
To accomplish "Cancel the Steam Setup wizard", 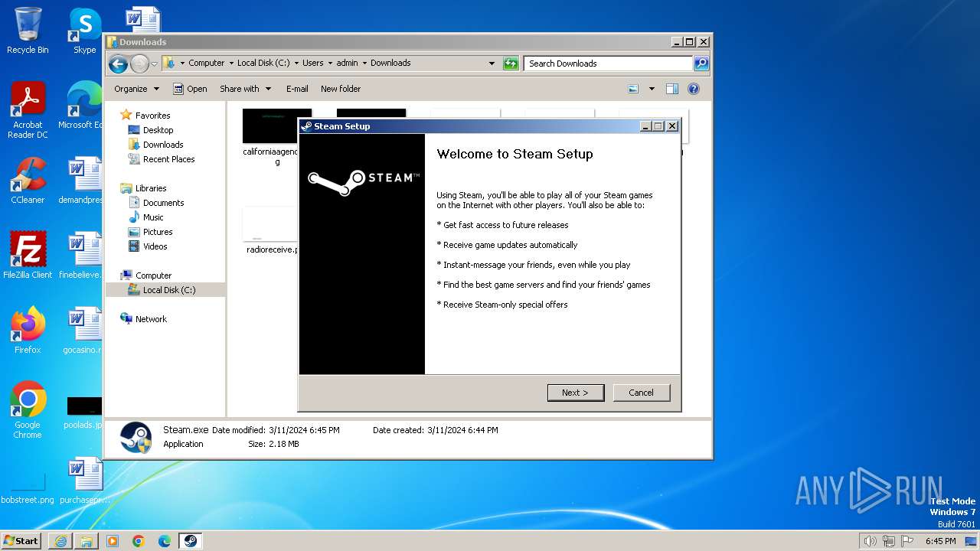I will tap(641, 393).
